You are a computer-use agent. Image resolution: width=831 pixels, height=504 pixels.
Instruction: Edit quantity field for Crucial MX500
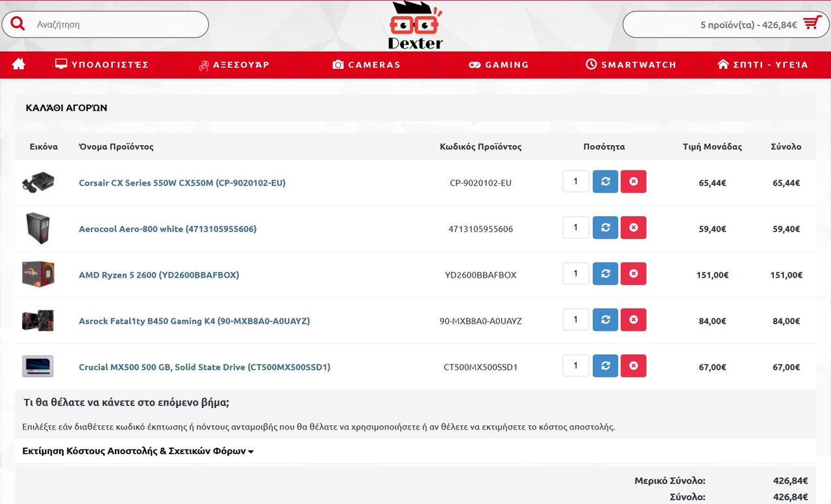[576, 366]
